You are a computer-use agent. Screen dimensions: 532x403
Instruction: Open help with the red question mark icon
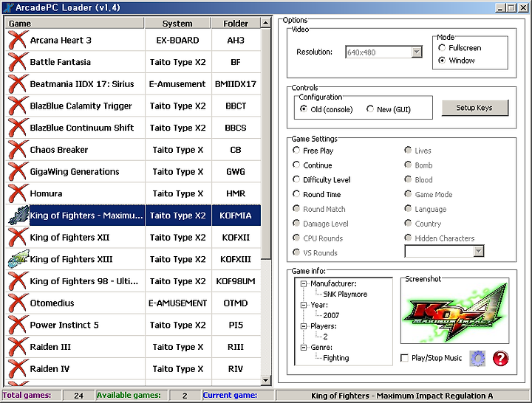(500, 358)
